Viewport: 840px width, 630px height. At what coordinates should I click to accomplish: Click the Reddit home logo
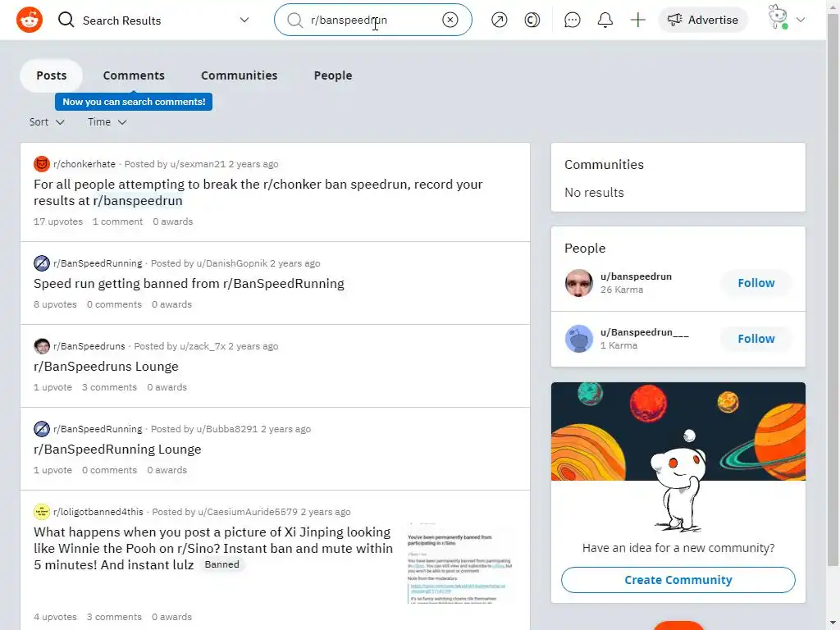click(30, 20)
